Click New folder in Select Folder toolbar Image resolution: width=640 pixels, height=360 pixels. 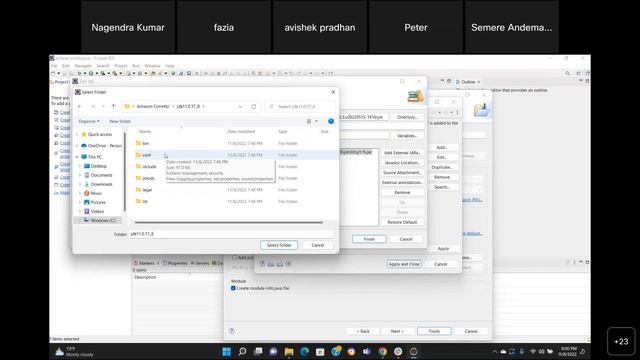pyautogui.click(x=120, y=121)
